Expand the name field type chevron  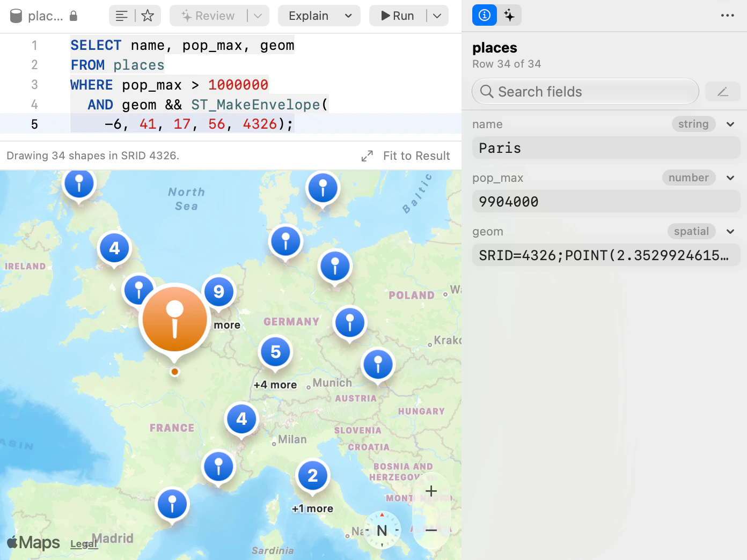tap(730, 124)
